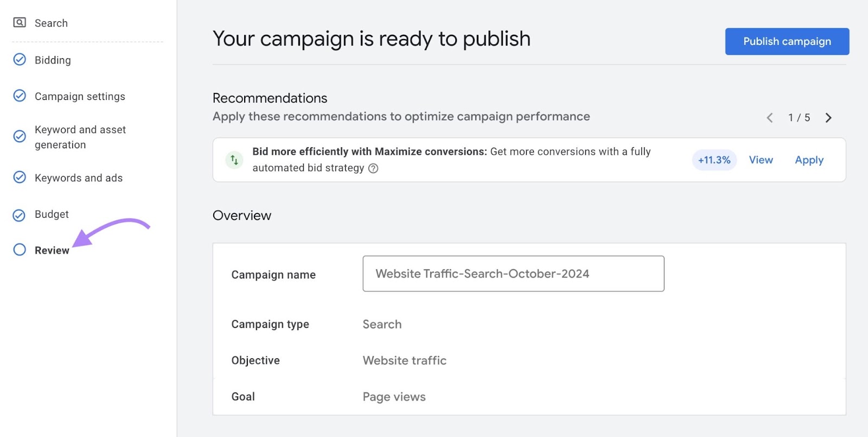Click the checkmark next to Campaign settings
The width and height of the screenshot is (868, 437).
20,96
